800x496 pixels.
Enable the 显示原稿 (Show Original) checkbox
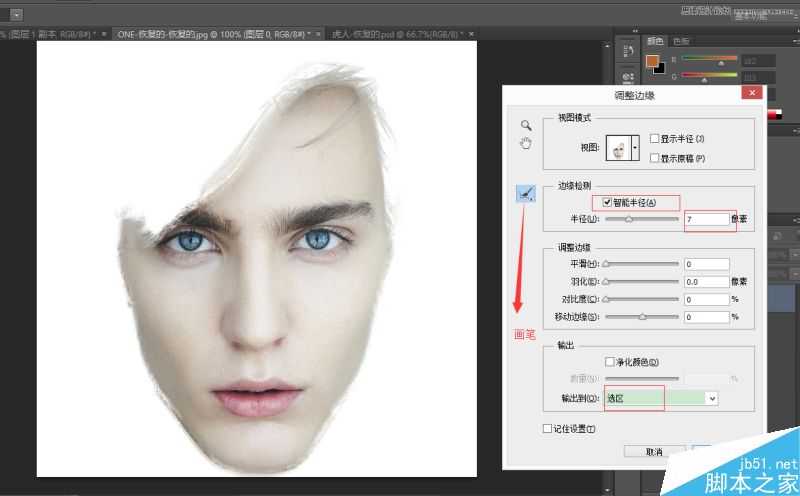[x=654, y=158]
